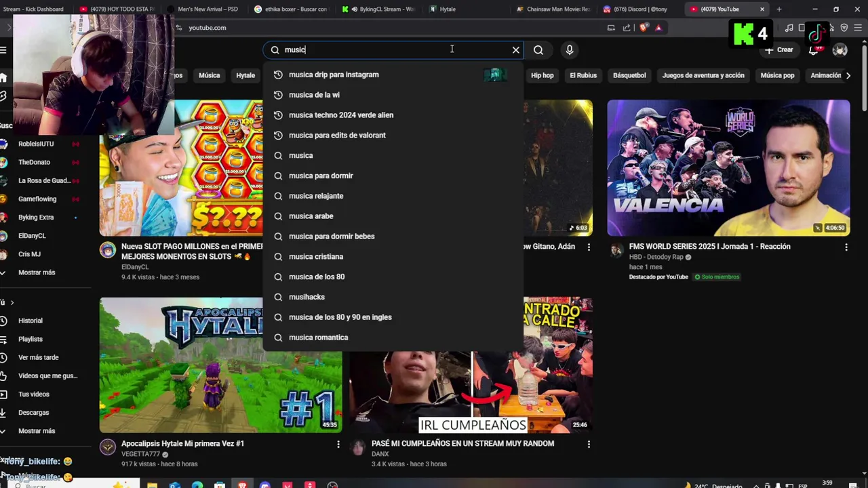Open Playlists in sidebar
The height and width of the screenshot is (488, 868).
31,339
